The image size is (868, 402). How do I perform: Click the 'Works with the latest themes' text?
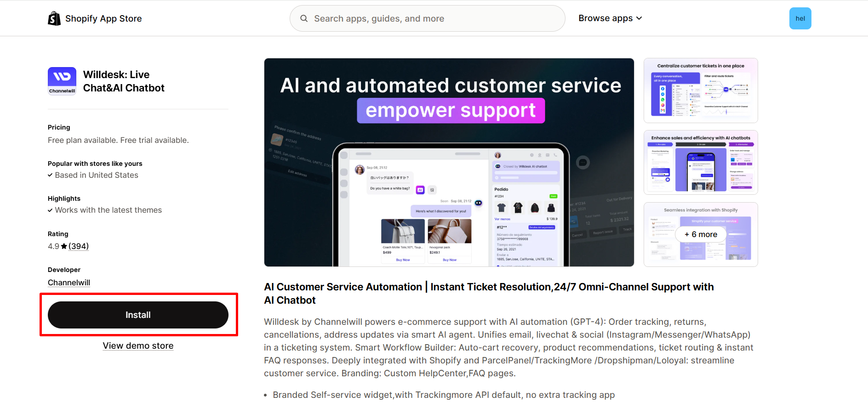coord(108,210)
